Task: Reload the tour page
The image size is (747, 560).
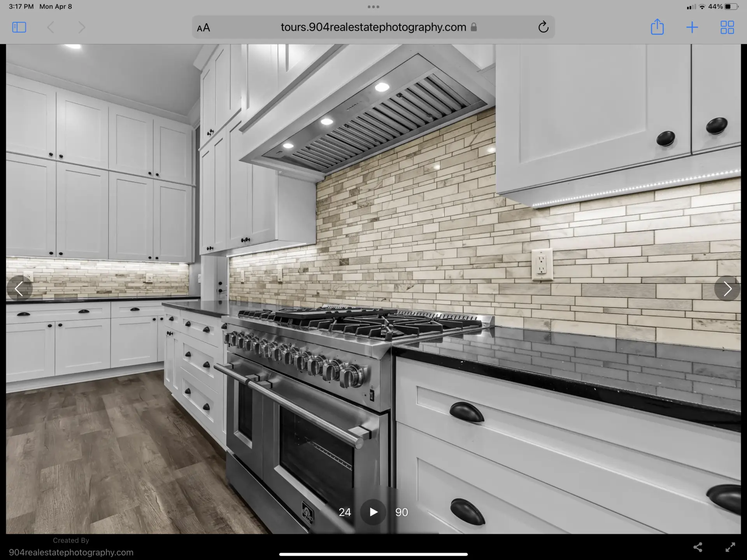Action: pos(543,27)
